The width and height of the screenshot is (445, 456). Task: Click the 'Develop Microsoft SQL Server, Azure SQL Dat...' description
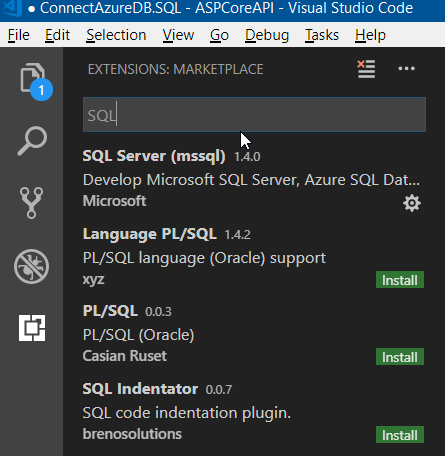point(251,180)
